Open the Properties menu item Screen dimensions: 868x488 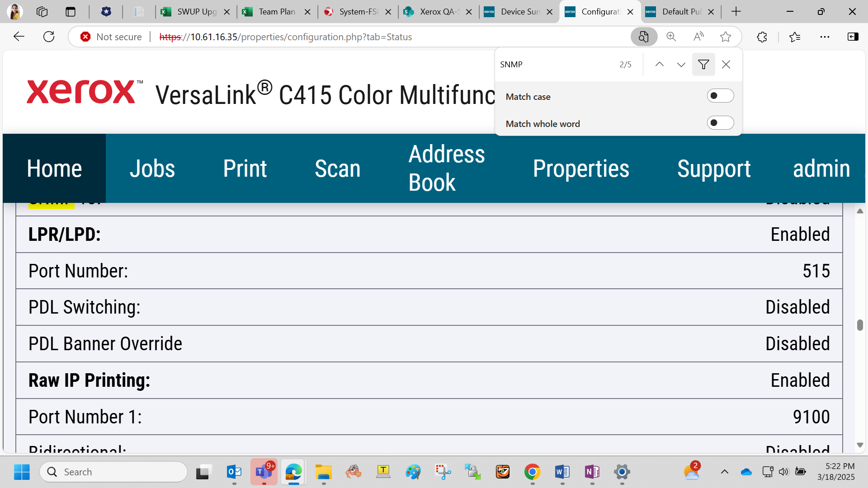(x=581, y=169)
